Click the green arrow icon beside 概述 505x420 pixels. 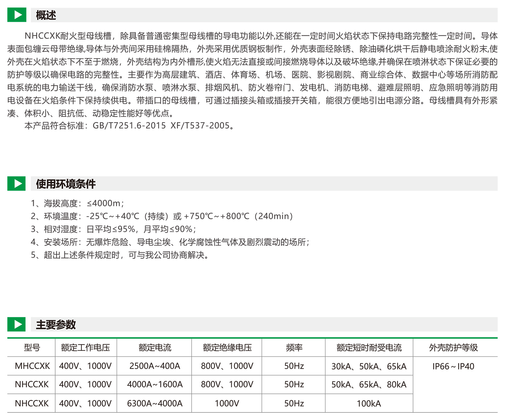click(x=17, y=15)
